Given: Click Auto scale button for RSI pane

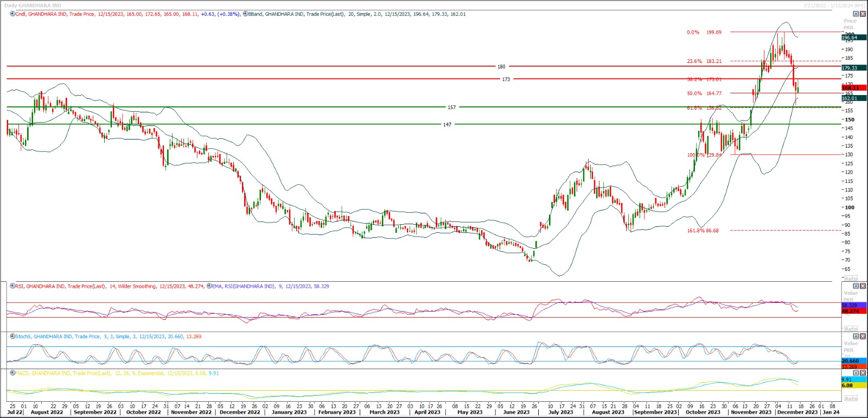Looking at the screenshot, I should 851,329.
